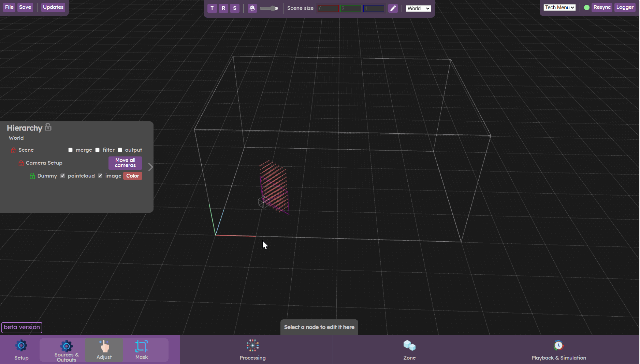Click the green lock icon beside Dummy
This screenshot has height=364, width=640.
32,176
